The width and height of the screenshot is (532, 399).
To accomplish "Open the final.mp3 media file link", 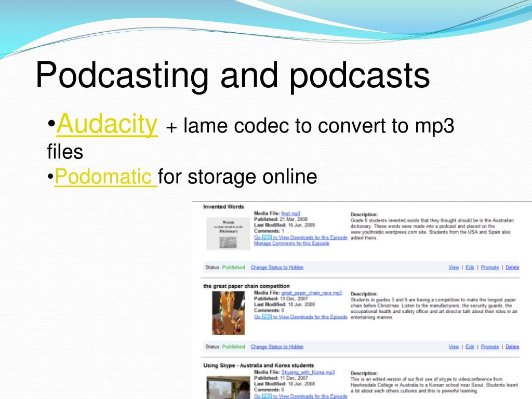I will click(291, 214).
